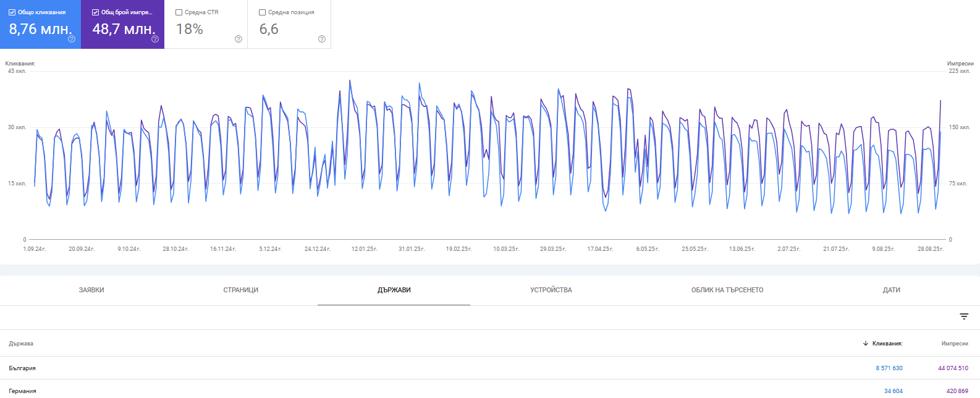This screenshot has width=980, height=398.
Task: Click help icon on Средна позиция card
Action: point(322,39)
